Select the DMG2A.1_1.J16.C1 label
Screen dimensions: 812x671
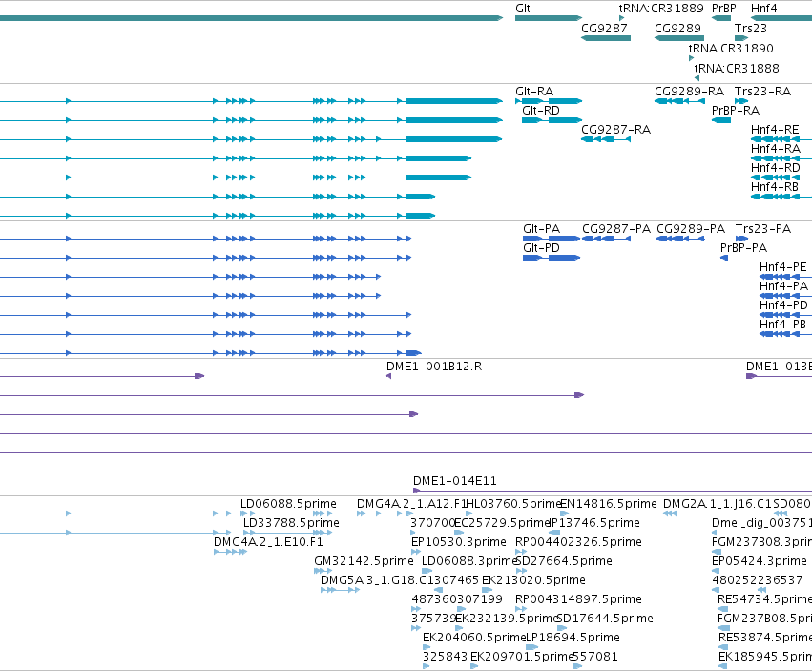718,504
